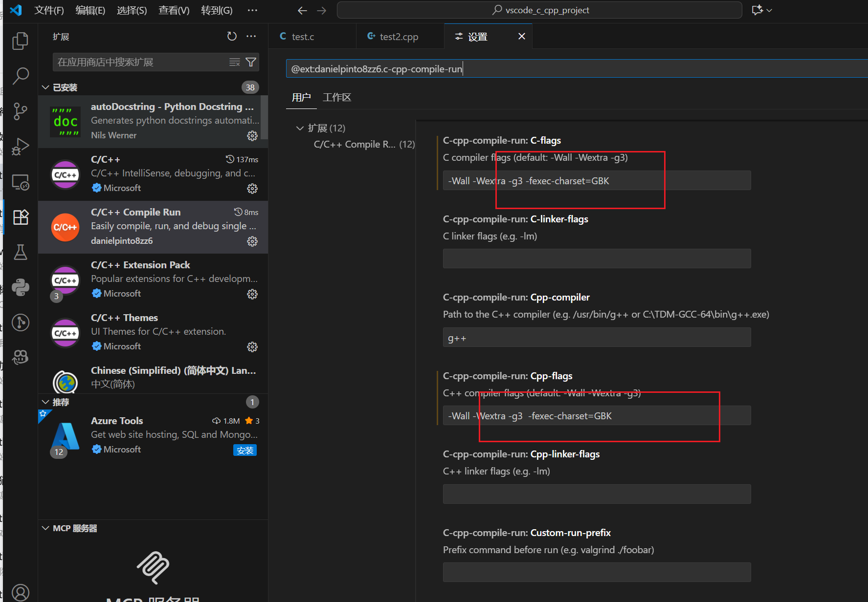Screen dimensions: 868x602
Task: Refresh the extensions list
Action: [232, 37]
